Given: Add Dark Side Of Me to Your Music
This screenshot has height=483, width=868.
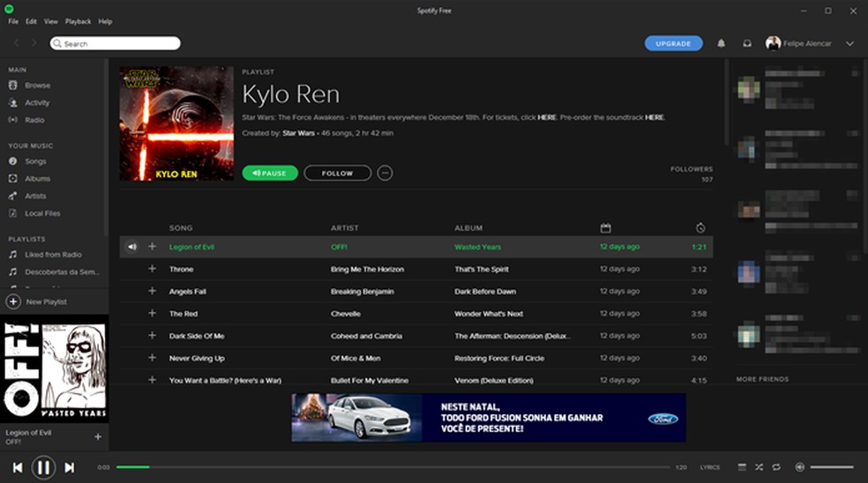Looking at the screenshot, I should 153,335.
